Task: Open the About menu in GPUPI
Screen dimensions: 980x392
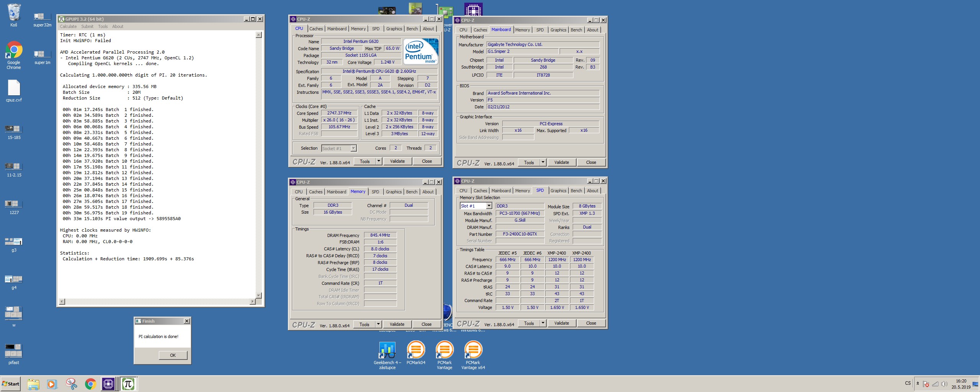Action: [118, 26]
